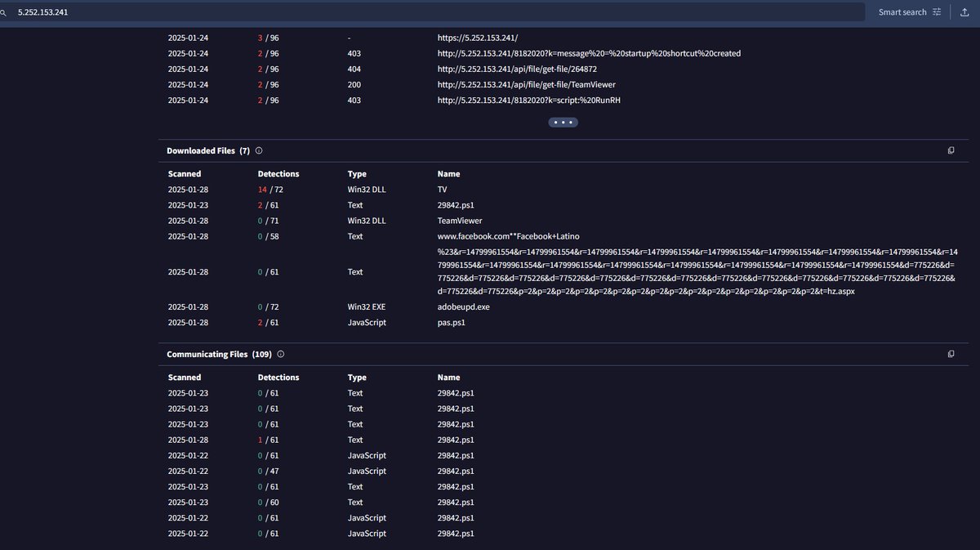
Task: Copy the Communicating Files list
Action: (951, 355)
